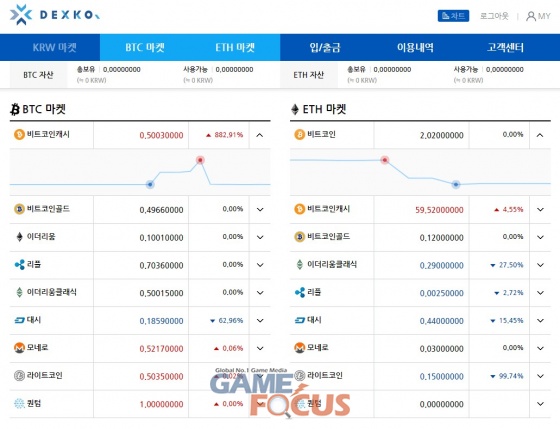Click 대시 coin icon in BTC market
The width and height of the screenshot is (560, 429).
coord(19,320)
